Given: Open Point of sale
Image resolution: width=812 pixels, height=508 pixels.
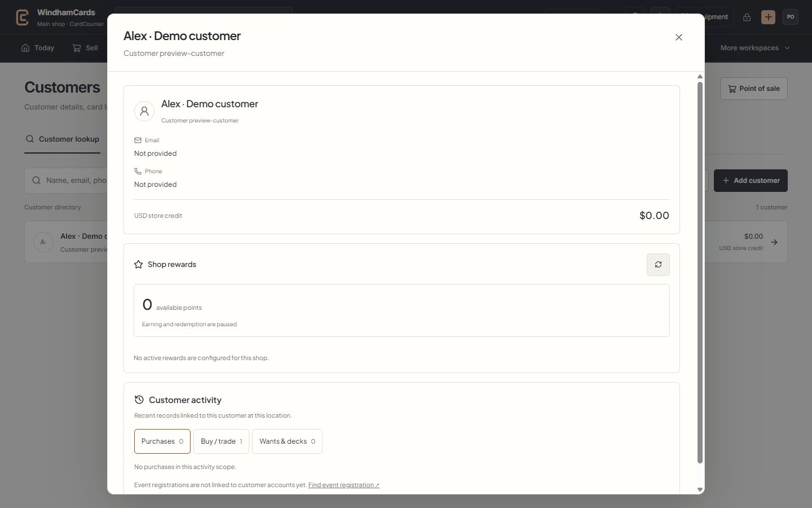Looking at the screenshot, I should click(x=754, y=89).
